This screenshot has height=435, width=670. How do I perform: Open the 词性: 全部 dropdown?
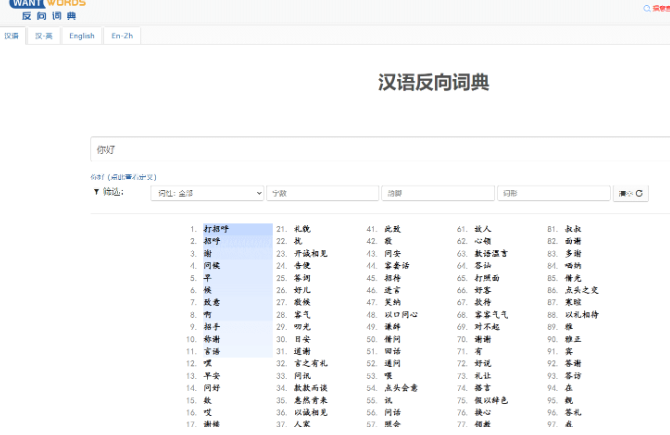point(207,193)
